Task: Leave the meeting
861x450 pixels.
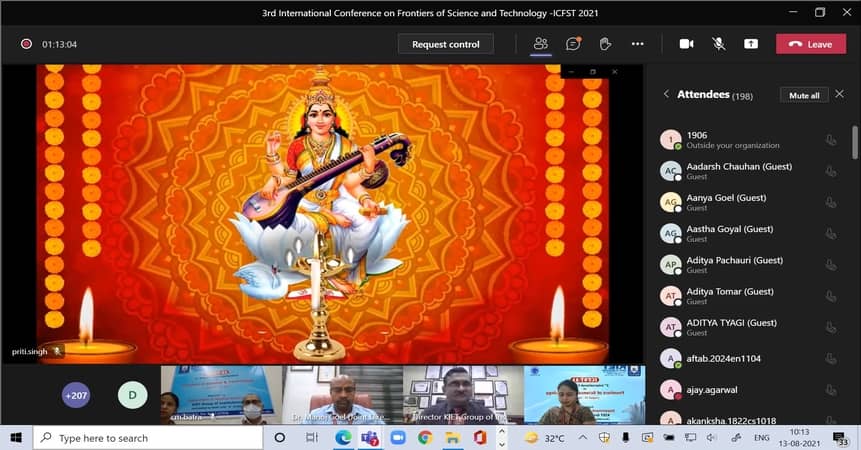Action: [810, 44]
